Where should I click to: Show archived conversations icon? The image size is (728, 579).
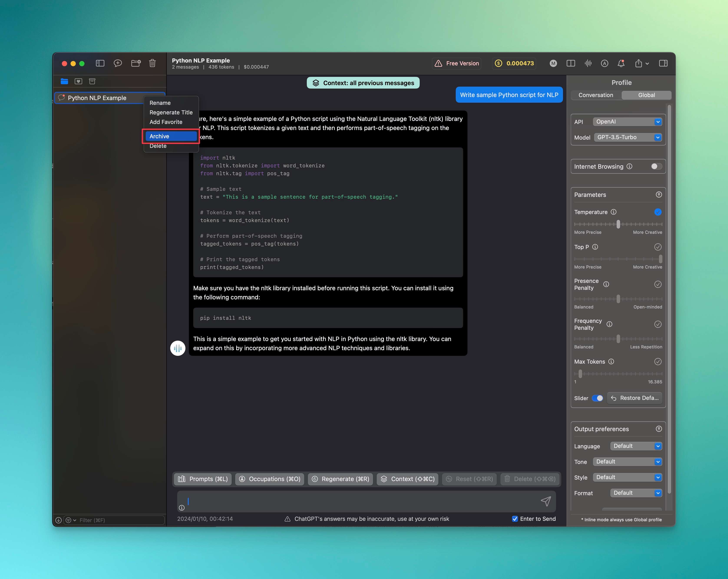(x=92, y=81)
